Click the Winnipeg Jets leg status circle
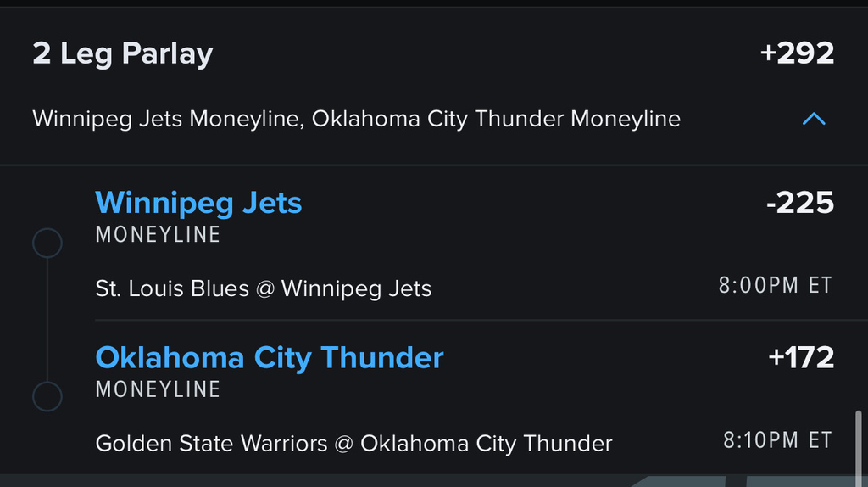The height and width of the screenshot is (487, 868). 47,243
